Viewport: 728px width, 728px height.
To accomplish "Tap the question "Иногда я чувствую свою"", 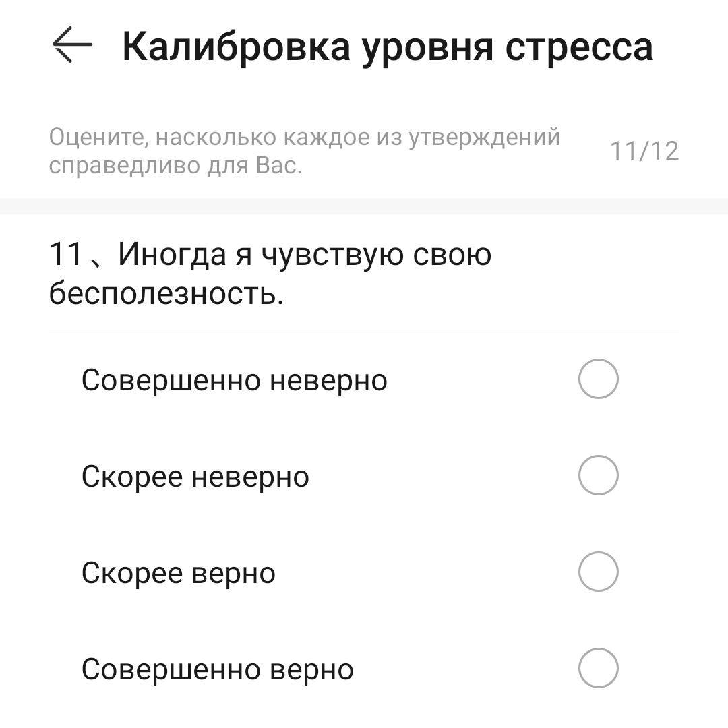I will click(x=305, y=255).
